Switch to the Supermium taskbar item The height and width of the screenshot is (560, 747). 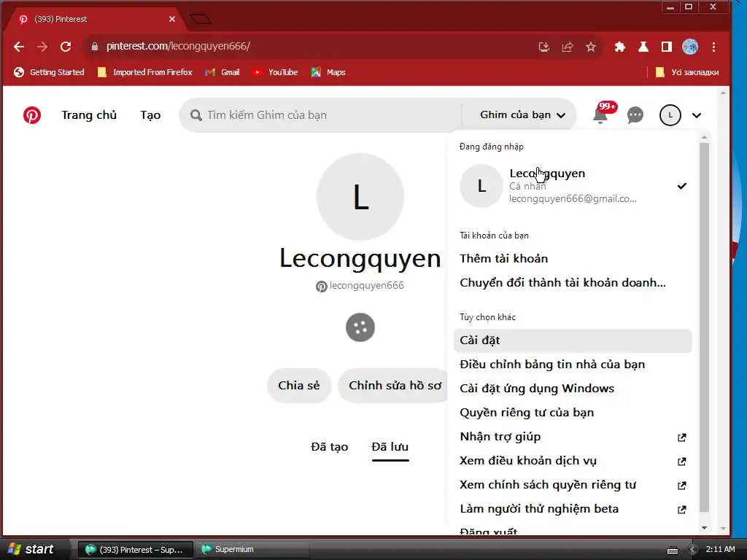tap(253, 550)
